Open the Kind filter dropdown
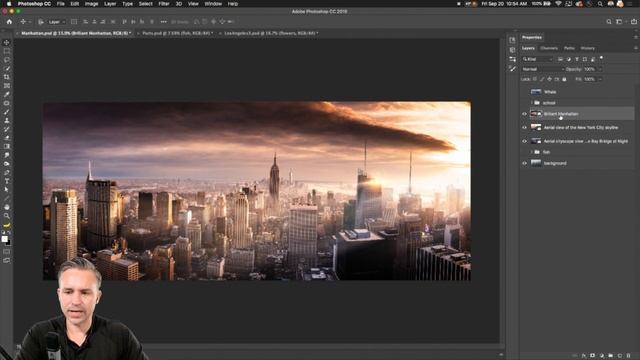 [x=537, y=59]
